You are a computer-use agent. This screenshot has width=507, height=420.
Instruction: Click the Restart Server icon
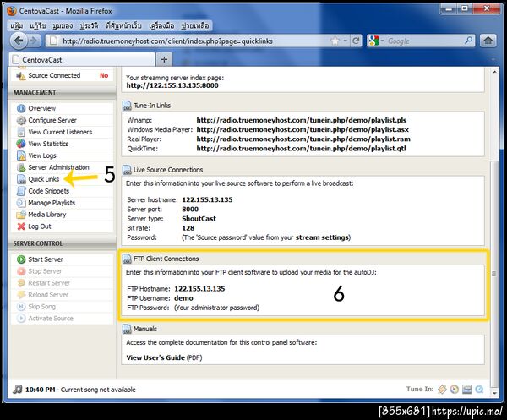coord(21,283)
